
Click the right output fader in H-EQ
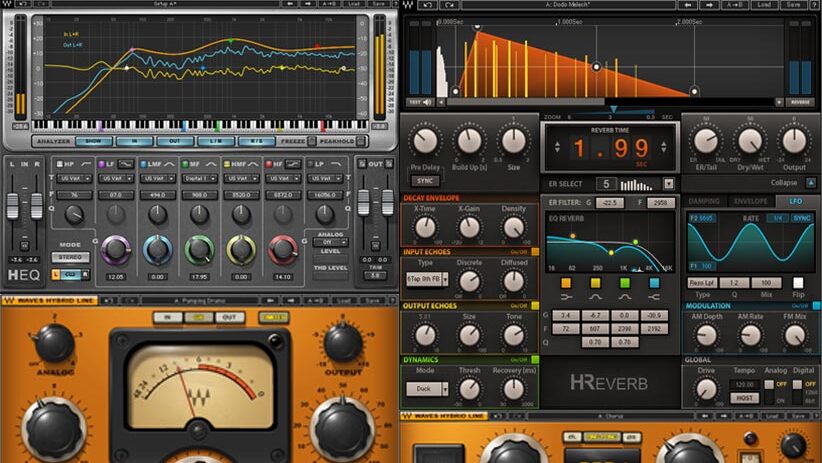click(387, 202)
